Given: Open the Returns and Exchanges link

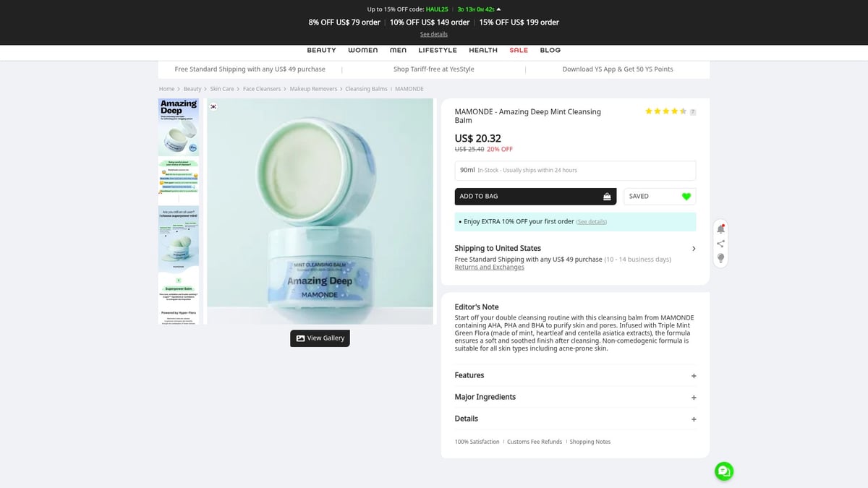Looking at the screenshot, I should [x=489, y=267].
